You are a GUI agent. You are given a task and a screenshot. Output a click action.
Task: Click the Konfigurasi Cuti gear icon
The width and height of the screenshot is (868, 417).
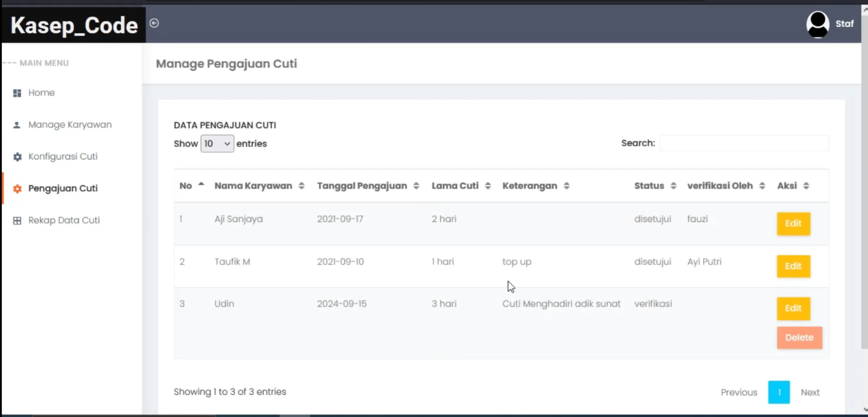tap(17, 157)
